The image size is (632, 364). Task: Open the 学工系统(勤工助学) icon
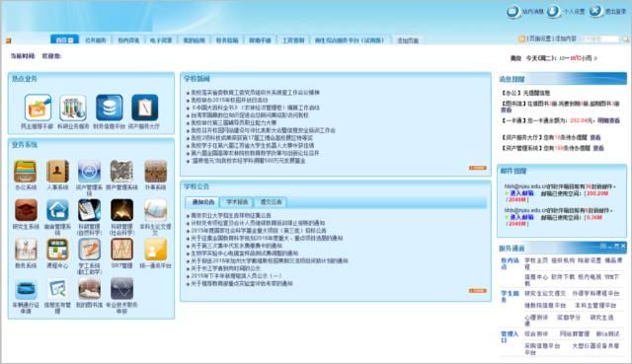tap(90, 250)
